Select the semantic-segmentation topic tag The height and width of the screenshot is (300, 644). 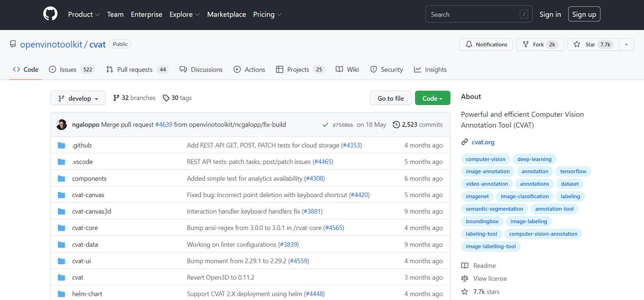(494, 209)
